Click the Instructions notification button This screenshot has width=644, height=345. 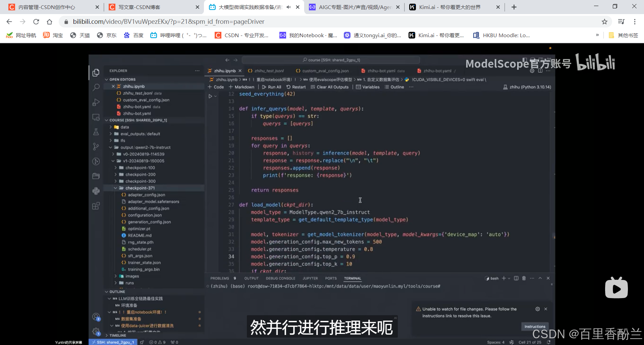tap(535, 327)
